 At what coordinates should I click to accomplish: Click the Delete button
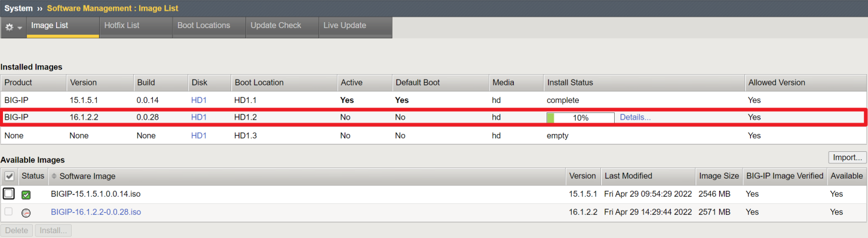coord(17,230)
